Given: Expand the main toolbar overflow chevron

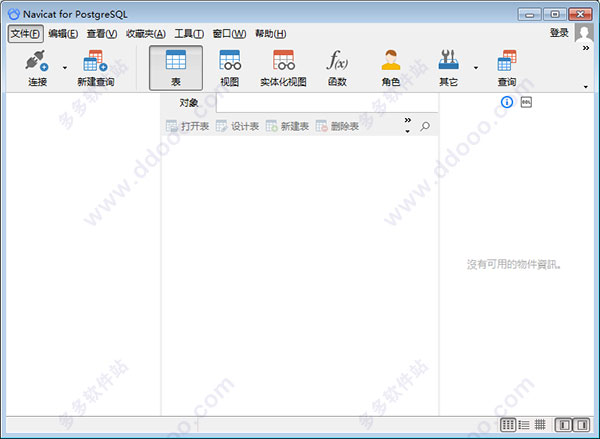Looking at the screenshot, I should [x=586, y=48].
